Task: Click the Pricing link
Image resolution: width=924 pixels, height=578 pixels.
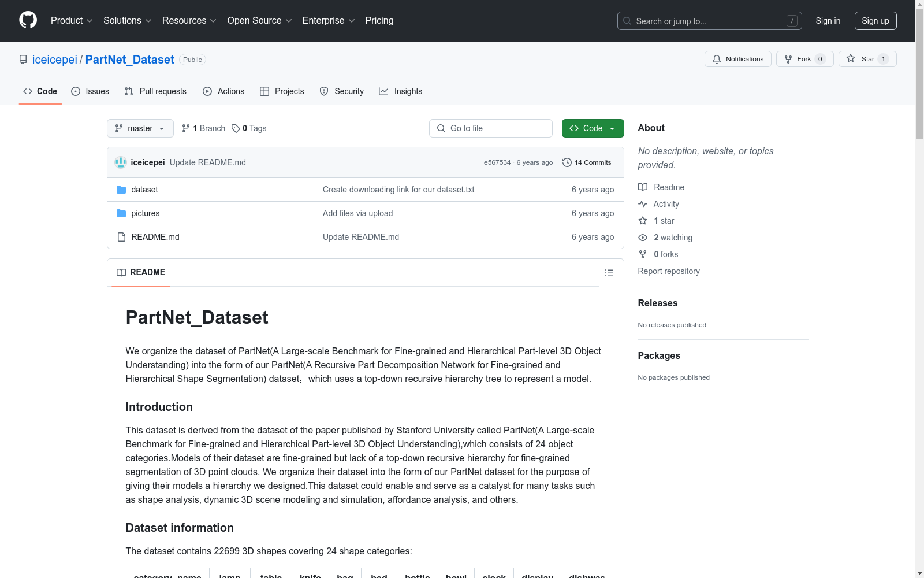Action: click(379, 21)
